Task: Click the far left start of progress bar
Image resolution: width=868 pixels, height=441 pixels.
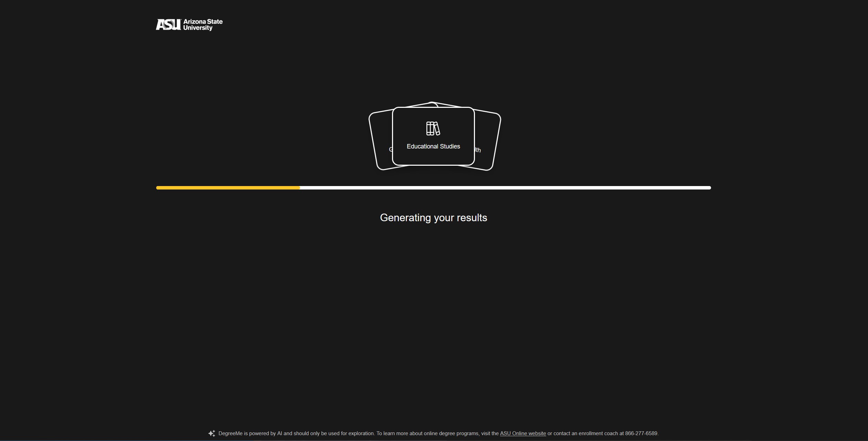Action: [158, 188]
